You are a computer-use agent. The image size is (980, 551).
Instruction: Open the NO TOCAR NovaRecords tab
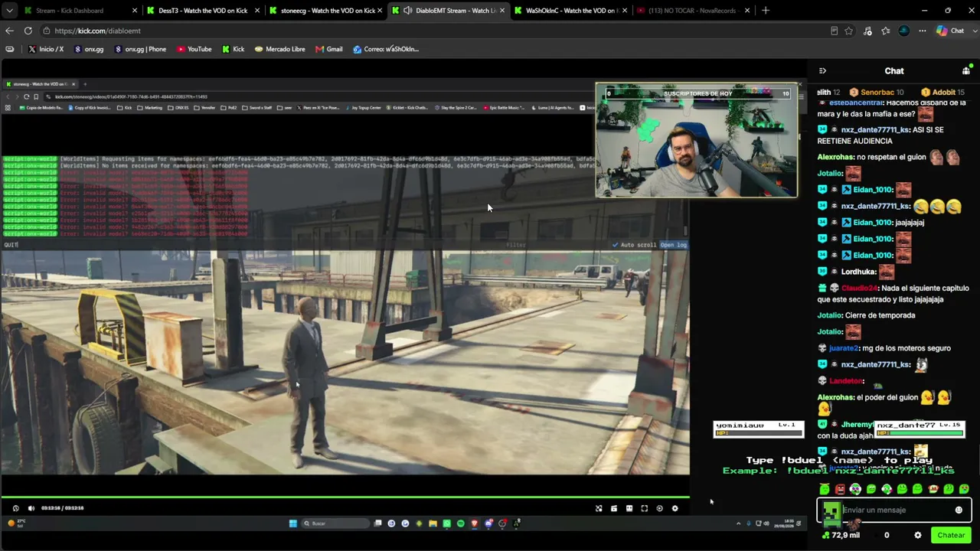point(693,11)
